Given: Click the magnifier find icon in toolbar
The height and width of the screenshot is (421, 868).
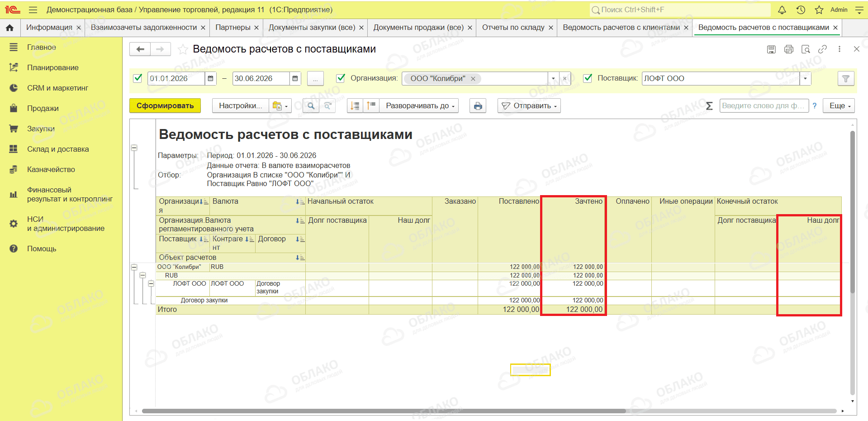Looking at the screenshot, I should point(311,106).
